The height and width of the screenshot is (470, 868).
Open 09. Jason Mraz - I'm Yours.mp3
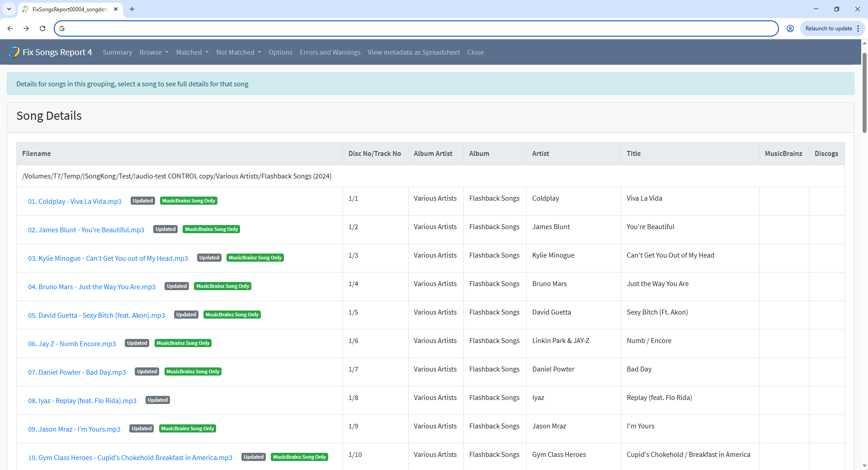74,429
